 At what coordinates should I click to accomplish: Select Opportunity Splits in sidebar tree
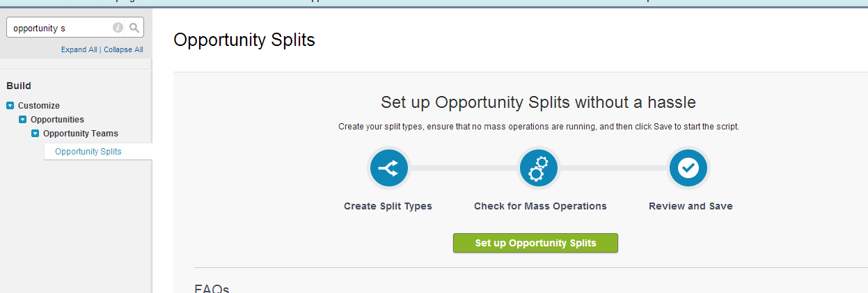[88, 151]
